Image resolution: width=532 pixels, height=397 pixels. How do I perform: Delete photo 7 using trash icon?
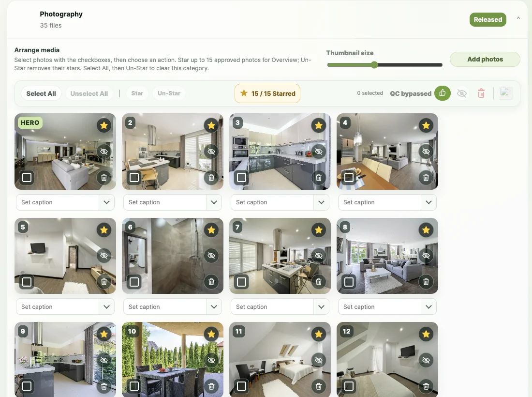coord(319,282)
